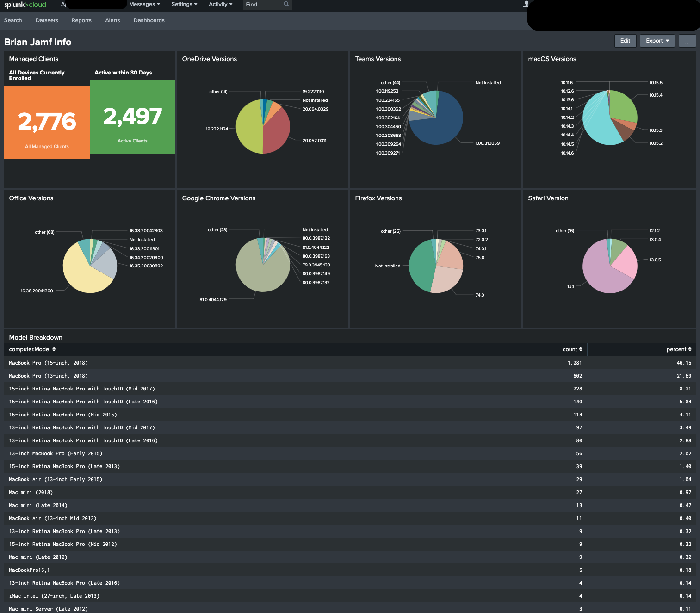Viewport: 700px width, 613px height.
Task: Click 'other (23)' label in Chrome Versions
Action: coord(217,230)
